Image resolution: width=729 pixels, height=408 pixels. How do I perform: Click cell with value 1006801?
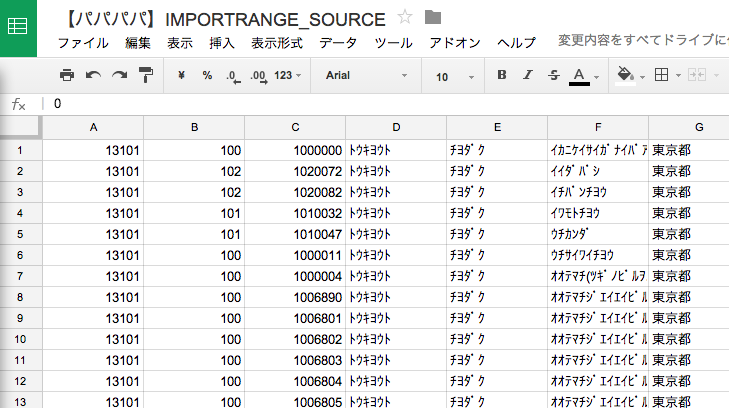tap(295, 318)
